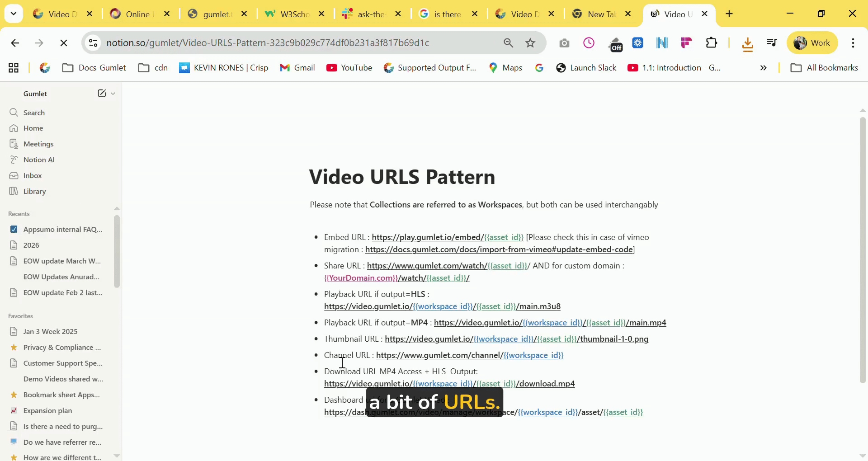Click the Gumlet channel URL link
This screenshot has height=461, width=868.
469,355
